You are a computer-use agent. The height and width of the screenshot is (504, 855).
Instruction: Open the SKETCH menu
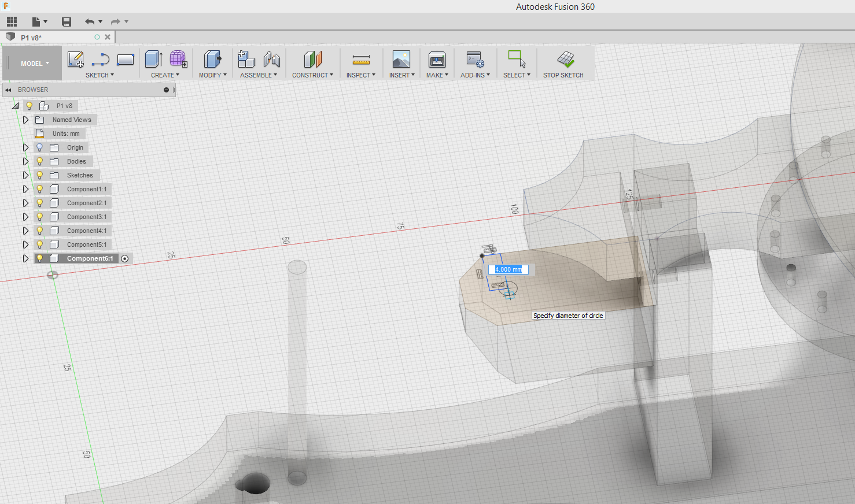pos(99,75)
